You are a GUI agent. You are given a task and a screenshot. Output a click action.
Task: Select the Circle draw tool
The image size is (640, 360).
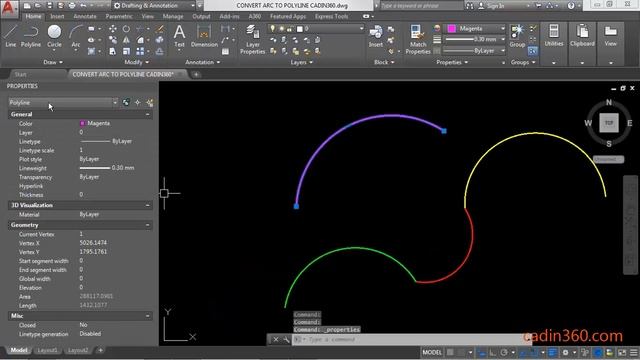point(54,36)
